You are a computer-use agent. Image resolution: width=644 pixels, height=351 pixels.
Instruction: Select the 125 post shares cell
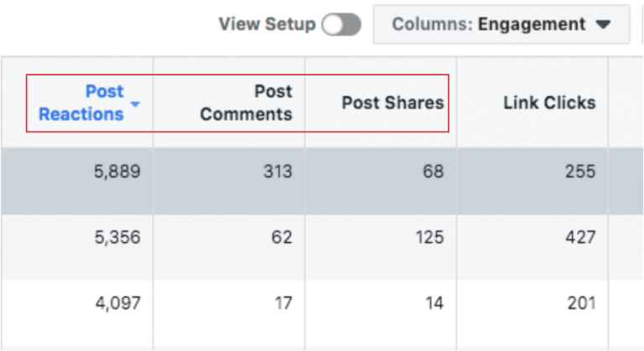pyautogui.click(x=428, y=238)
